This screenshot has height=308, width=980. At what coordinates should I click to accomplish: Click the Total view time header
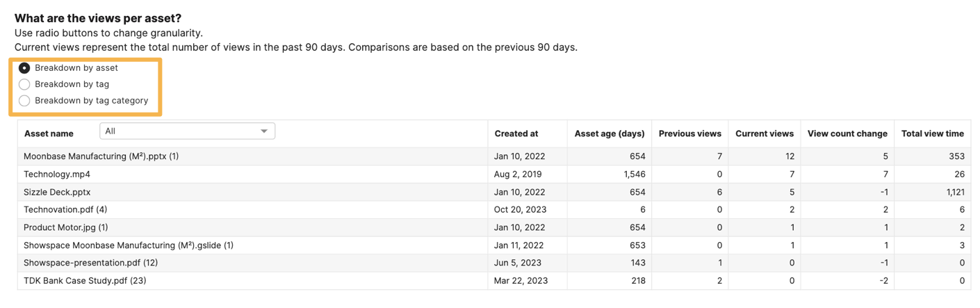pos(933,133)
